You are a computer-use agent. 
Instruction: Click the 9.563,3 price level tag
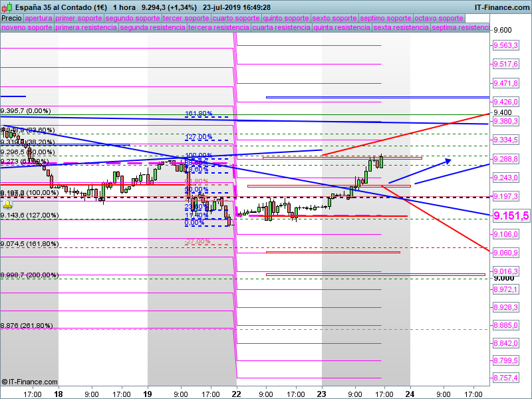pos(505,45)
